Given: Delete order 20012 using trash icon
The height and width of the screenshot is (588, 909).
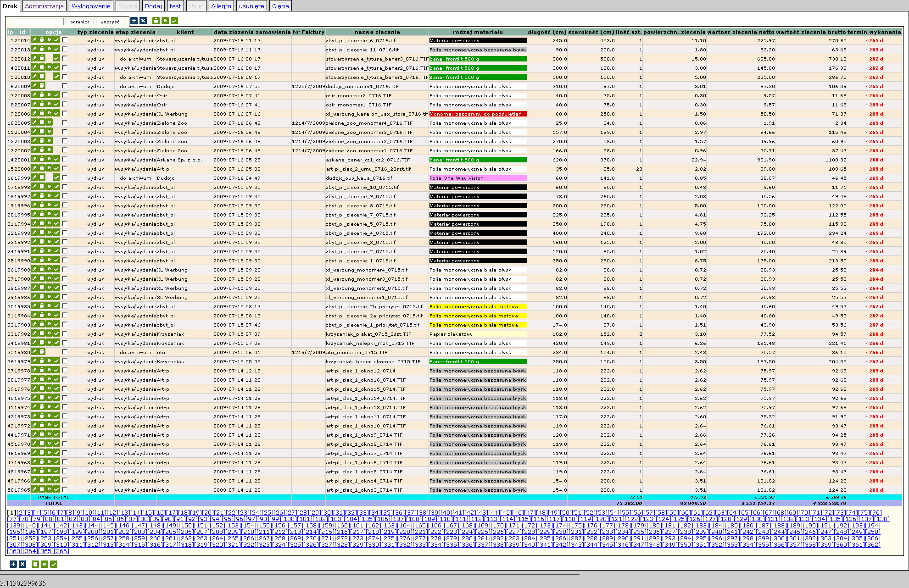Looking at the screenshot, I should 42,58.
